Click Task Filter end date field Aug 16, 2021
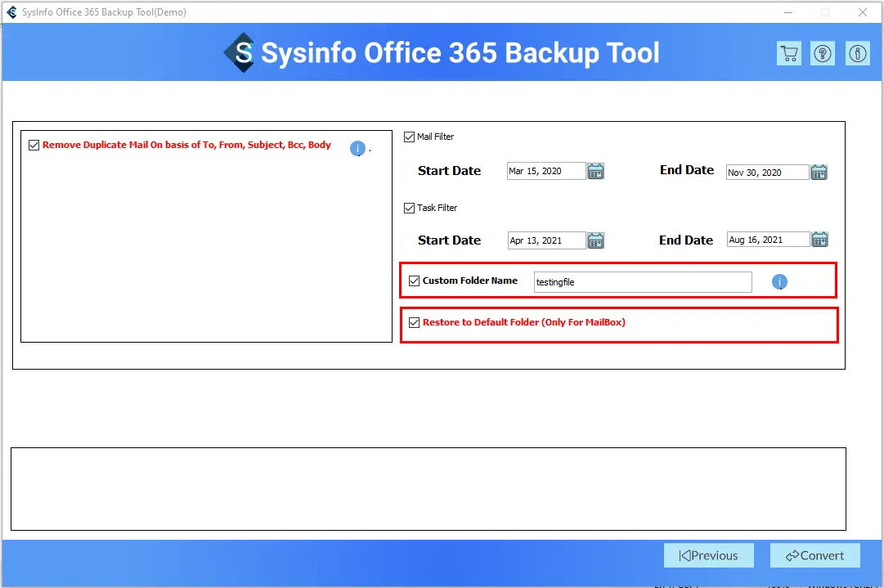 769,239
